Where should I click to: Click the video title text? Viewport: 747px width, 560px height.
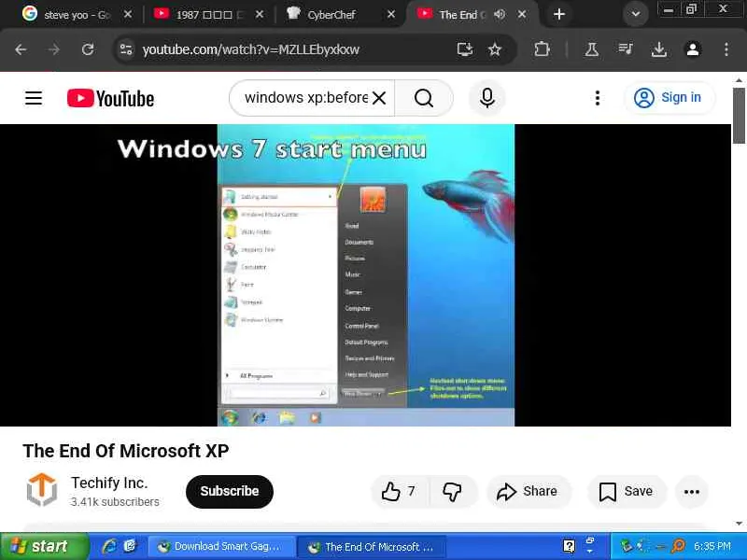[126, 451]
